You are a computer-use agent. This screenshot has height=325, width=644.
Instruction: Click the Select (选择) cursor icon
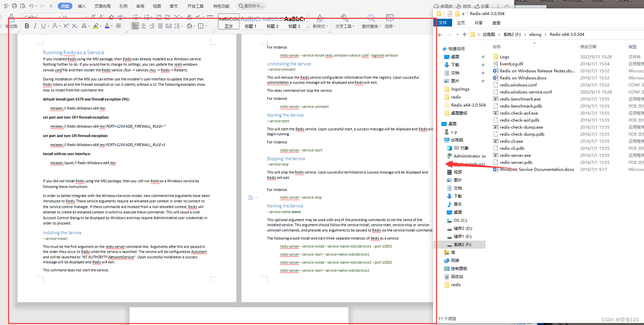[x=390, y=18]
